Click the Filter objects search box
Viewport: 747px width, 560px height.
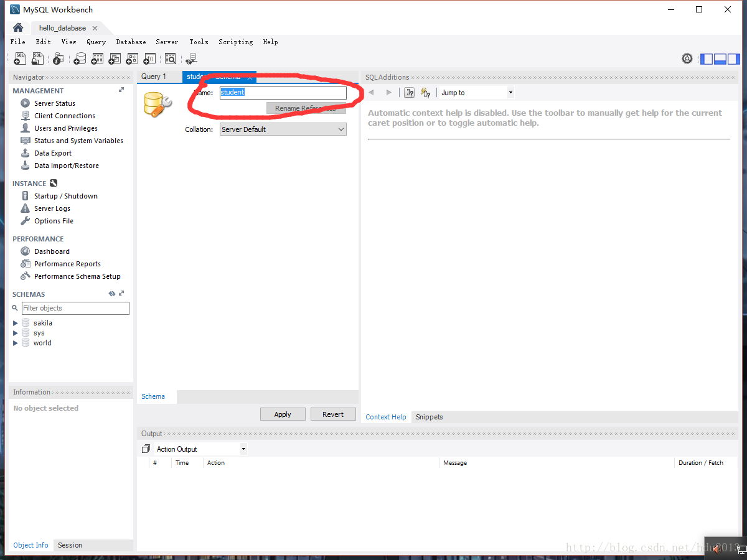(x=75, y=308)
